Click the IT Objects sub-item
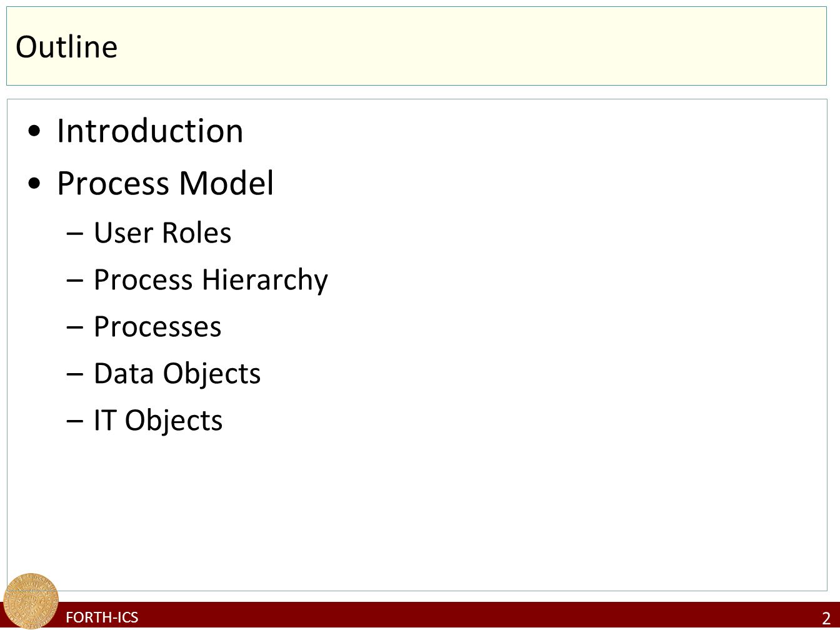Viewport: 840px width, 630px height. [x=158, y=420]
